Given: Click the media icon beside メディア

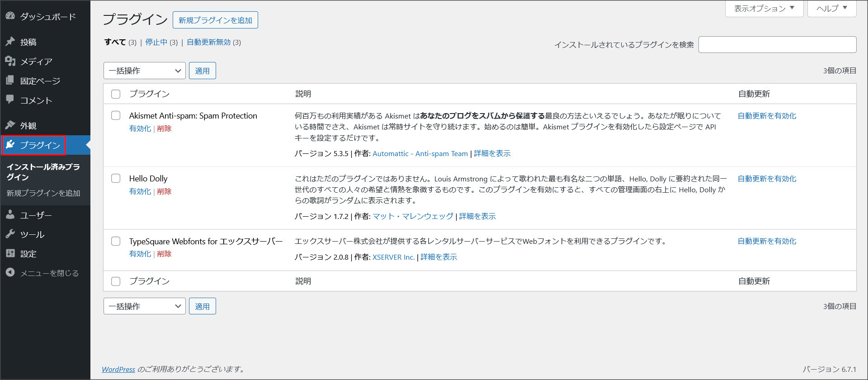Looking at the screenshot, I should tap(10, 61).
